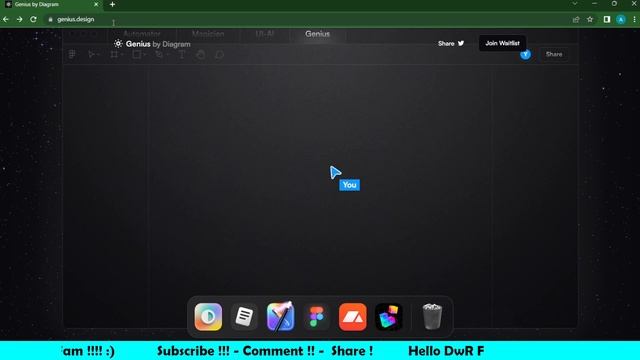This screenshot has height=360, width=640.
Task: Reload the genius.design page
Action: [x=33, y=19]
